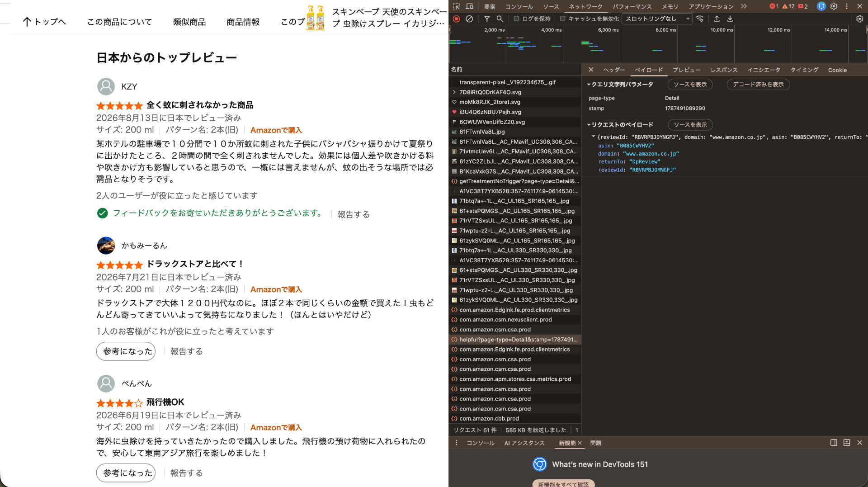Open the network conditions wifi icon
This screenshot has width=868, height=487.
(x=700, y=19)
